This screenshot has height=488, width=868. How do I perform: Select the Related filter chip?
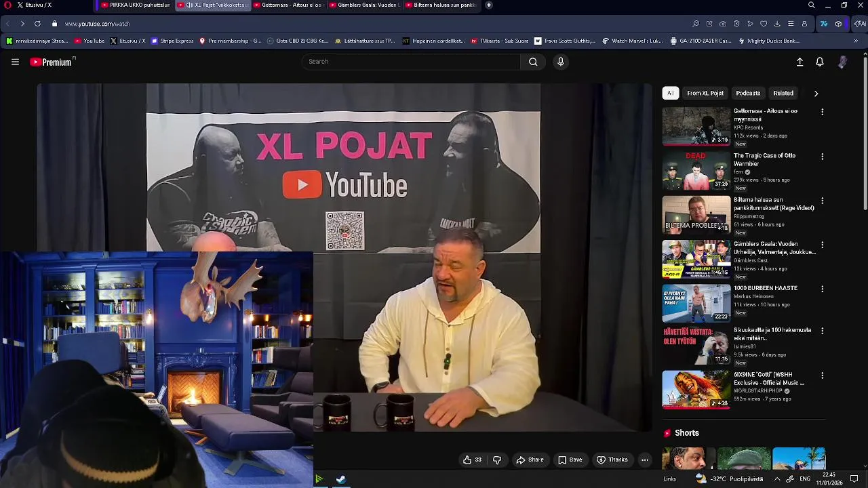pos(783,93)
